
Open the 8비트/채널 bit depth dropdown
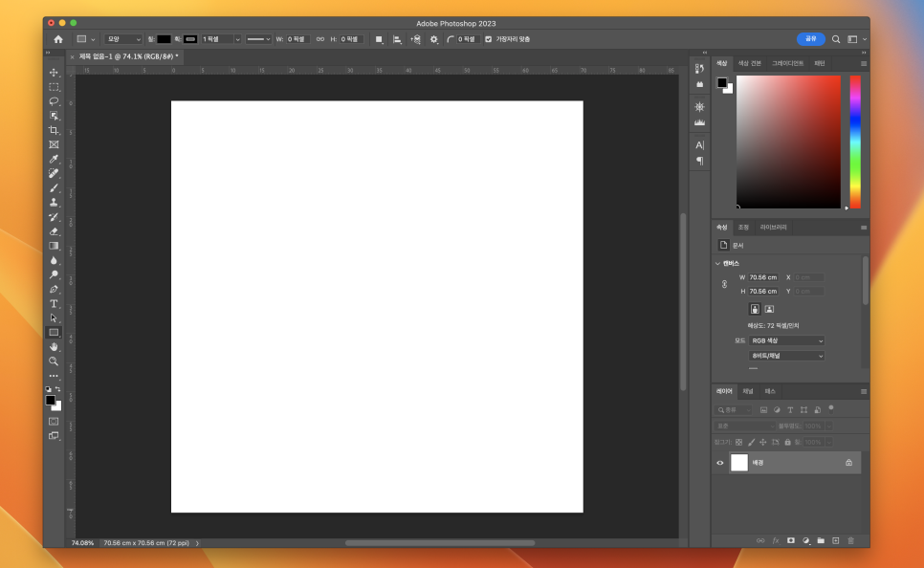[x=786, y=356]
